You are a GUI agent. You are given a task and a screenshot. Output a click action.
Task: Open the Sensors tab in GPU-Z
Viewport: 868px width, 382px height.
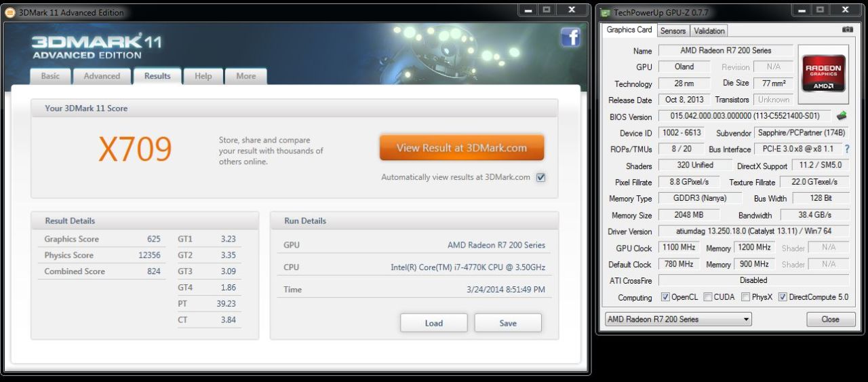pyautogui.click(x=673, y=31)
